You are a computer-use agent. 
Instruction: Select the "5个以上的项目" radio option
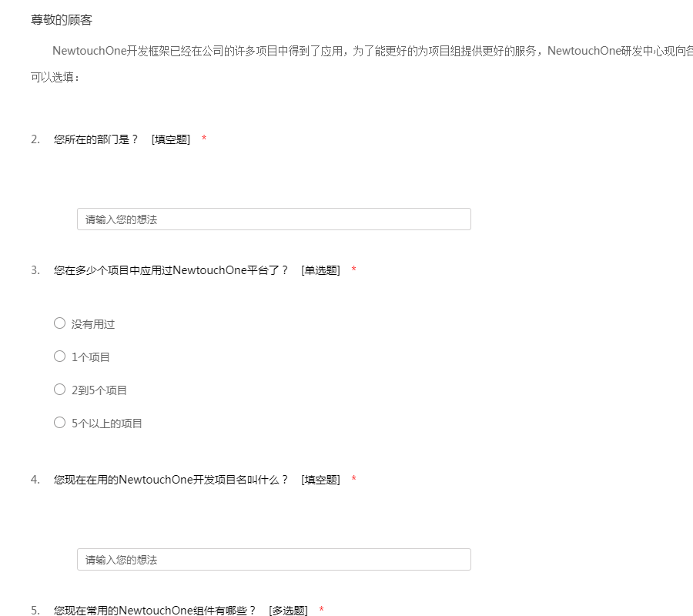(59, 423)
